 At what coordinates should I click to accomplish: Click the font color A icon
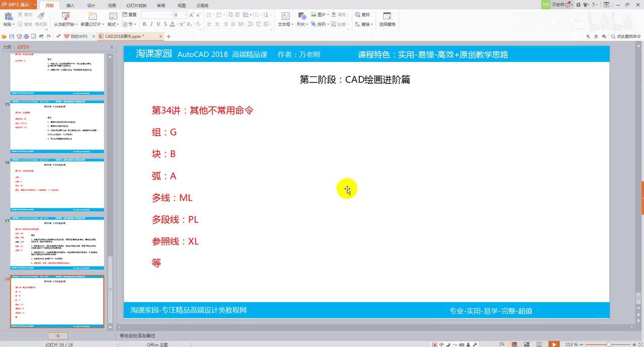(173, 24)
